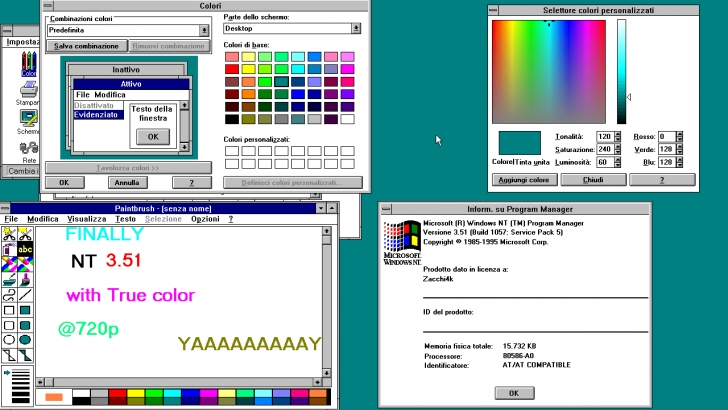Select the Filled Rounded Box tool
Image resolution: width=728 pixels, height=410 pixels.
25,325
